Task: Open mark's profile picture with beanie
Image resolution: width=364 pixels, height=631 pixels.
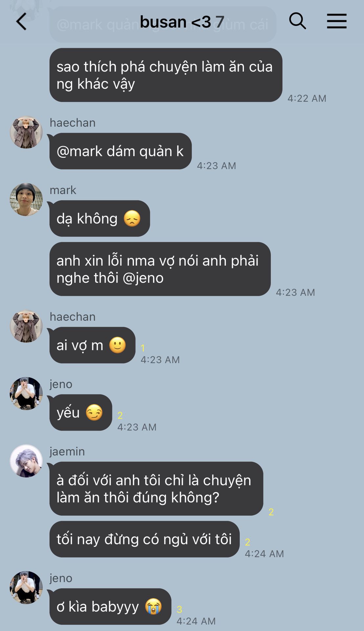Action: point(26,199)
